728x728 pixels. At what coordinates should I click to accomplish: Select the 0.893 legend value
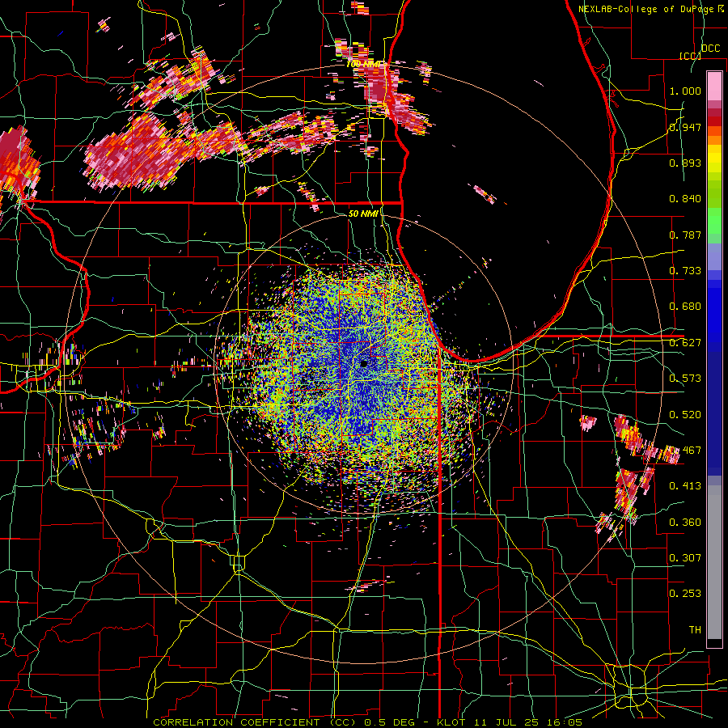coord(685,163)
